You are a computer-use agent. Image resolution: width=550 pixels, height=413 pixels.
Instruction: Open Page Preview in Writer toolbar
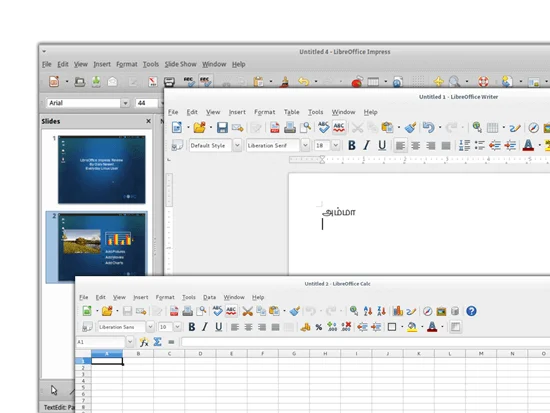pyautogui.click(x=306, y=127)
